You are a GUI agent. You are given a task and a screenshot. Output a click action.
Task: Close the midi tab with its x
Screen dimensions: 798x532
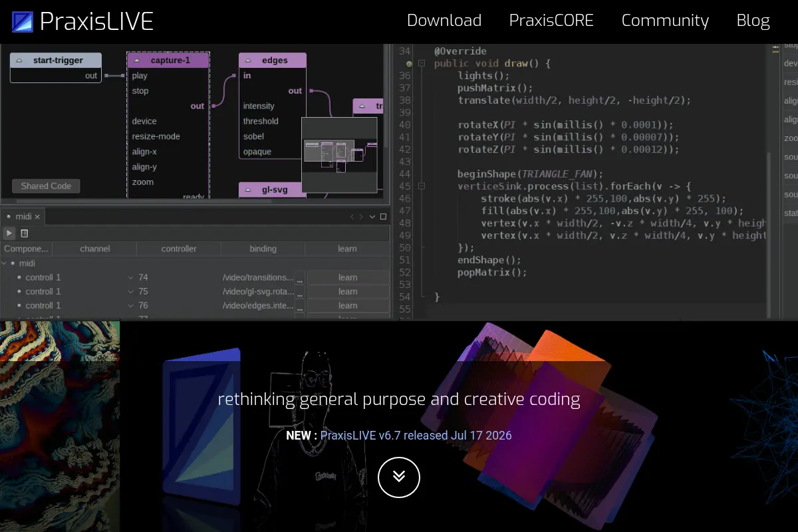point(37,217)
